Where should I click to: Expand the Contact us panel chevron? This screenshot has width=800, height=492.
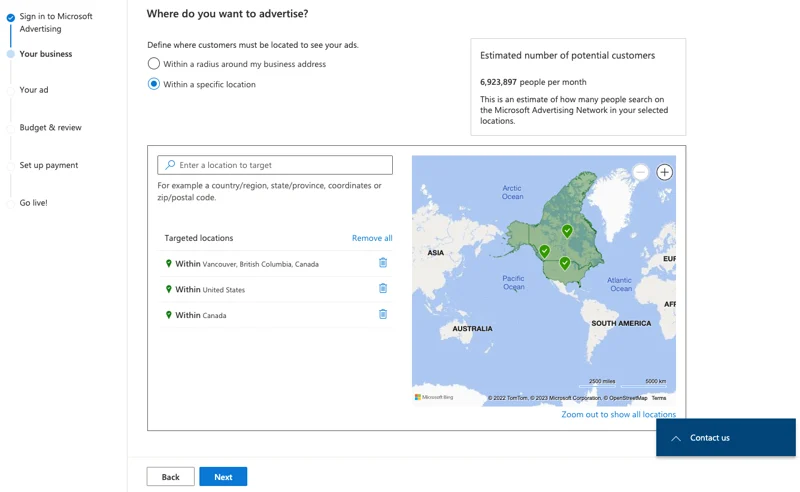(676, 438)
